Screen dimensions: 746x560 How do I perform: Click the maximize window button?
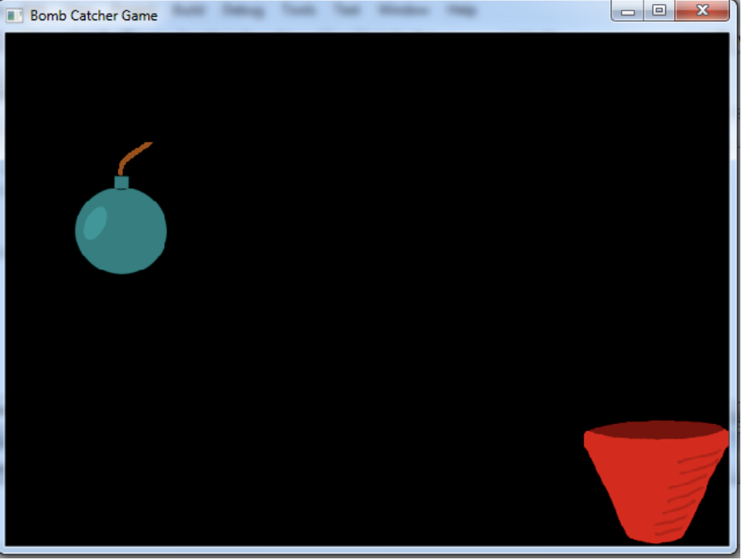(659, 11)
